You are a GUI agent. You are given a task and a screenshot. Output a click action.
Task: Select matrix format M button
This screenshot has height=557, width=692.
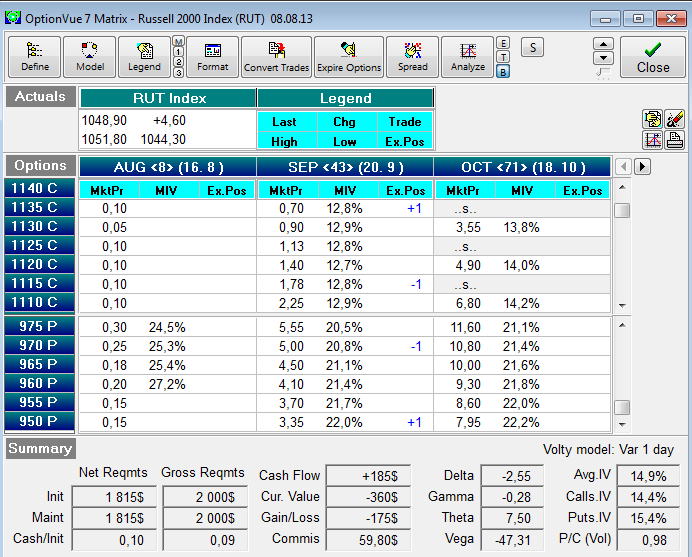point(178,41)
